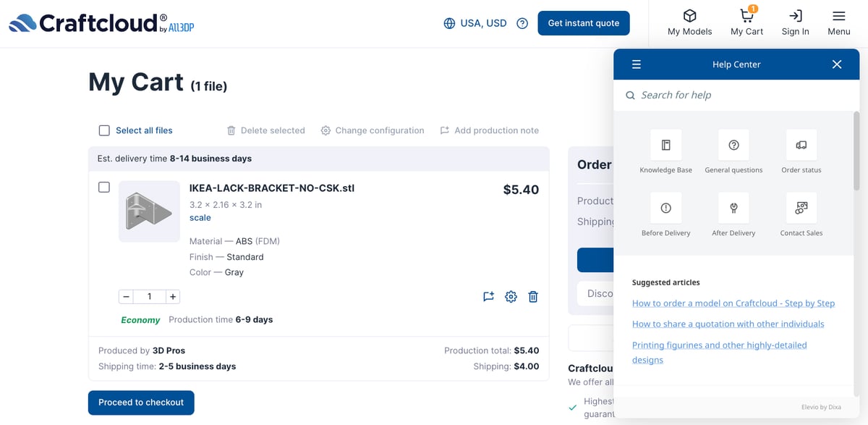Image resolution: width=868 pixels, height=425 pixels.
Task: Check the Select all files checkbox
Action: 104,130
